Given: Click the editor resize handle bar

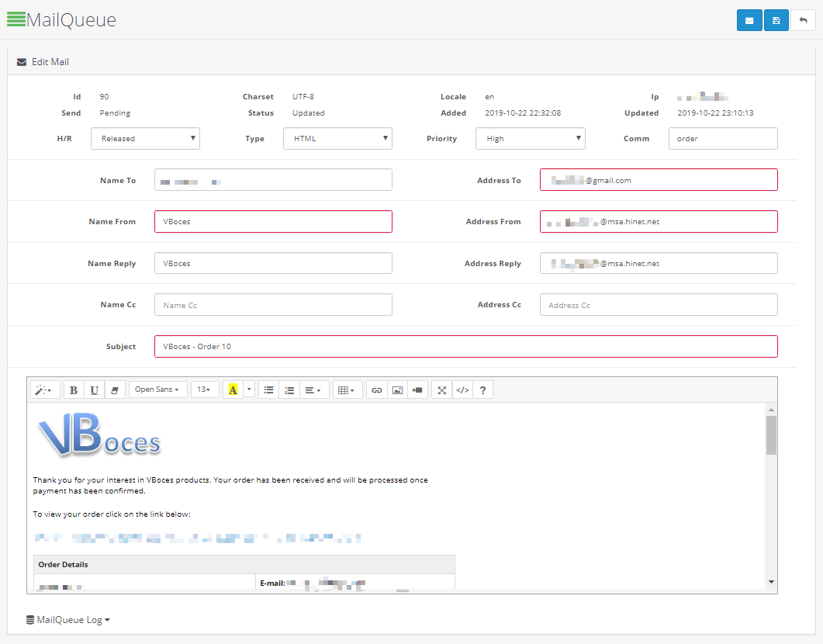Looking at the screenshot, I should 403,591.
